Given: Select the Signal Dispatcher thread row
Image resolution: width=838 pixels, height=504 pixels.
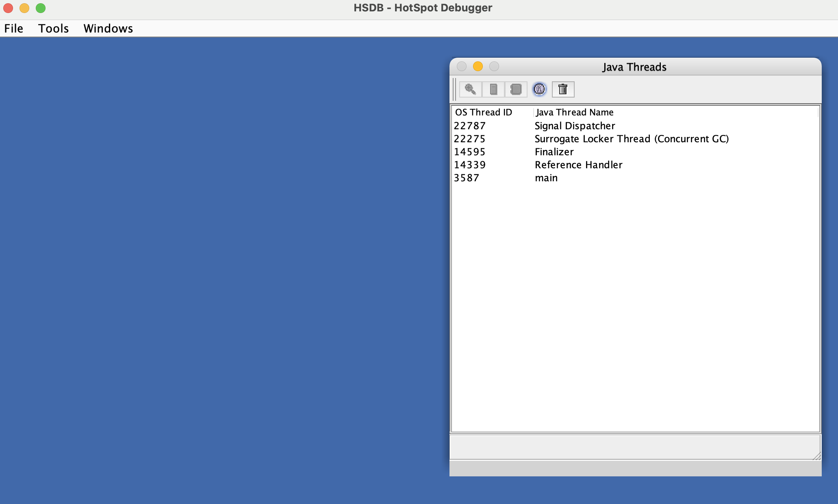Looking at the screenshot, I should pyautogui.click(x=575, y=126).
